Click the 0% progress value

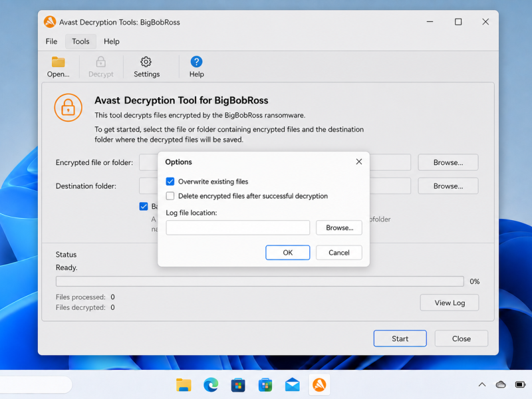pyautogui.click(x=475, y=281)
